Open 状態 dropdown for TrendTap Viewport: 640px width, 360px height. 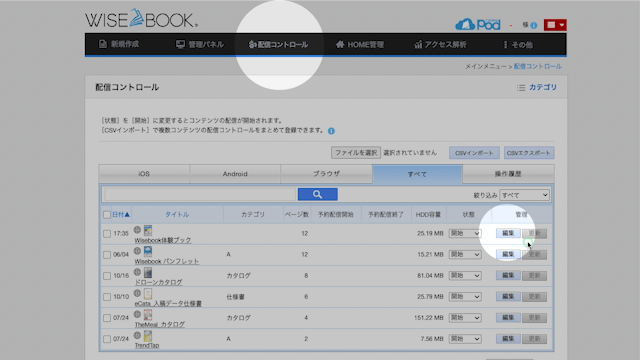click(465, 339)
